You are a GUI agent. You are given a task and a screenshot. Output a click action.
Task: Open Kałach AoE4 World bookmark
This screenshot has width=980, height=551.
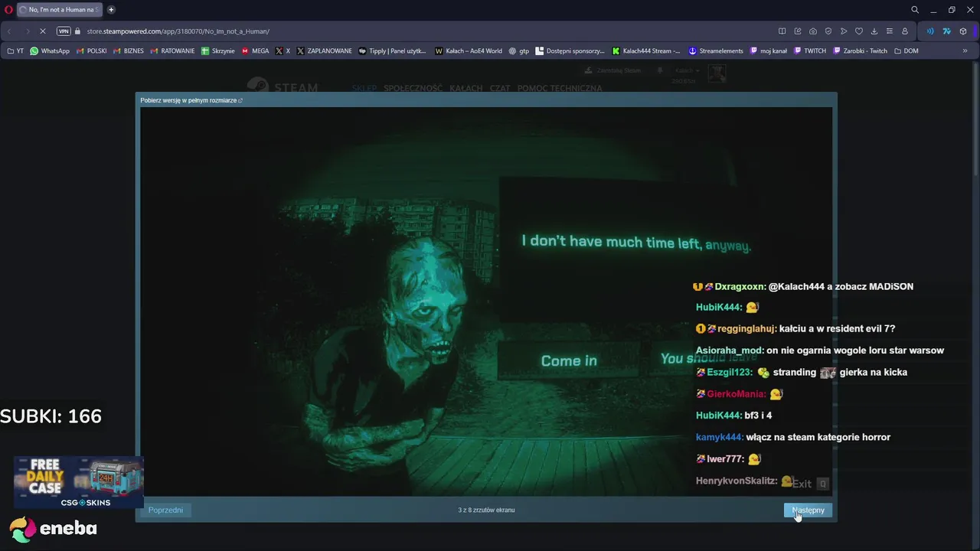(x=469, y=51)
